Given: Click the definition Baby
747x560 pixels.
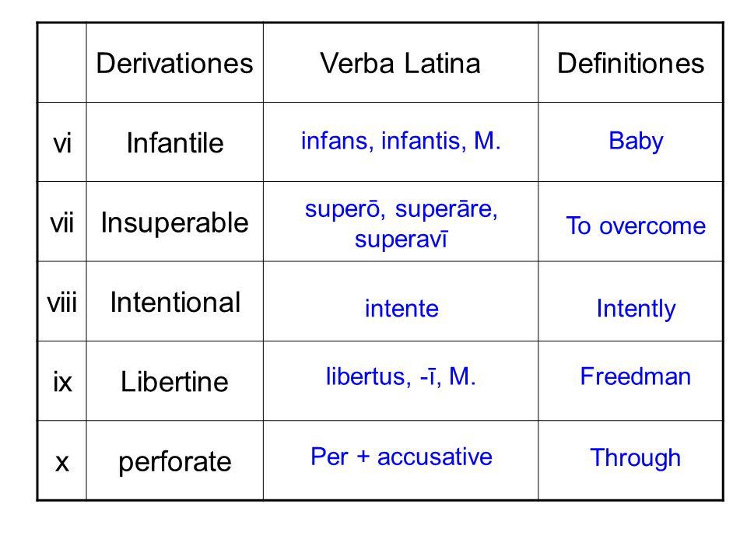Looking at the screenshot, I should (636, 142).
